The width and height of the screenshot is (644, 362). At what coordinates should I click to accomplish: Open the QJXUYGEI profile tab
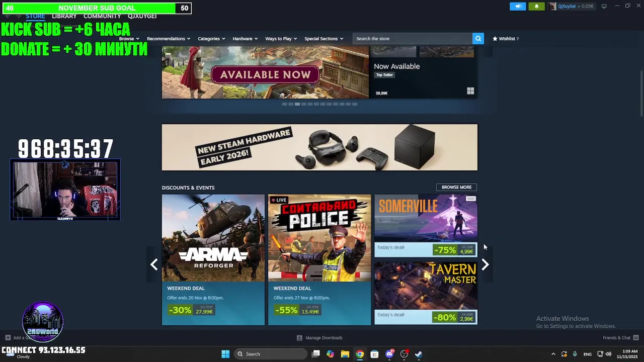[x=142, y=16]
